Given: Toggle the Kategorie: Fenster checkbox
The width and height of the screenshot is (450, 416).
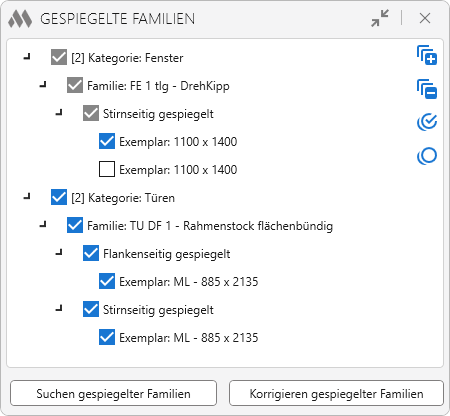Looking at the screenshot, I should pyautogui.click(x=59, y=57).
